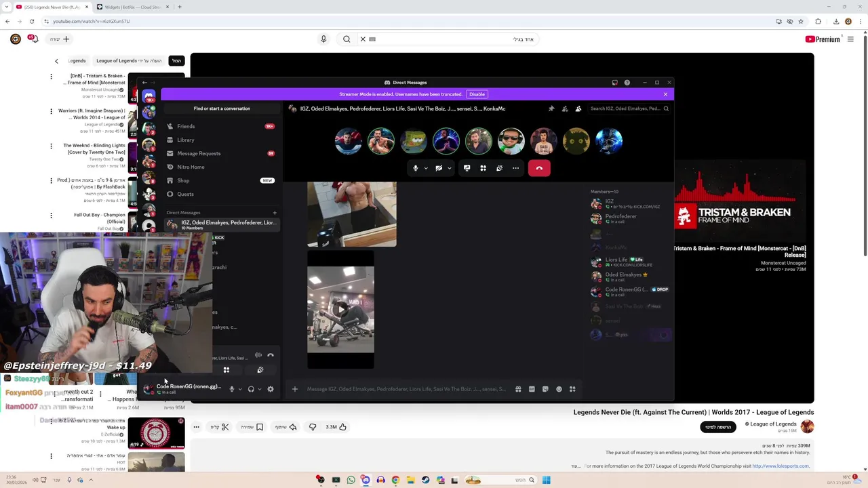Search by voice on YouTube

click(323, 39)
